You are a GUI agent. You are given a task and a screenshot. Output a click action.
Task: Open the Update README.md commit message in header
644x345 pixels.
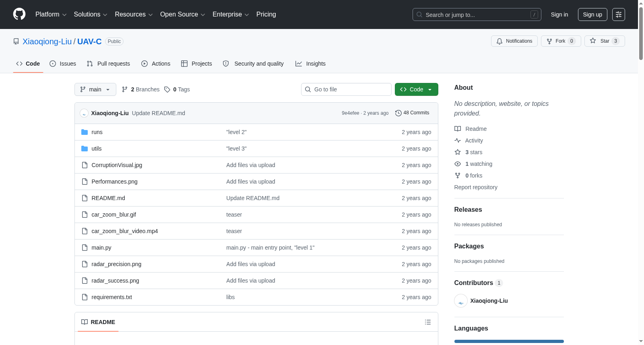(x=159, y=113)
